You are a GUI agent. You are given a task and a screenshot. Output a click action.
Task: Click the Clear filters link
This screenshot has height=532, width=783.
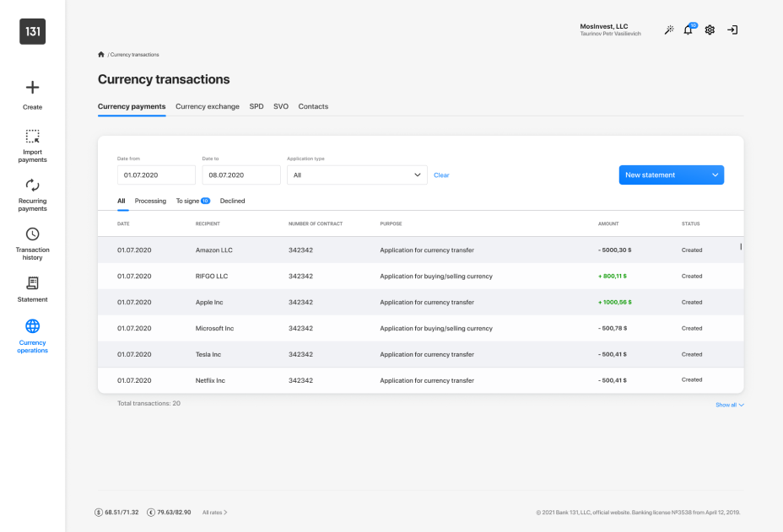tap(441, 175)
